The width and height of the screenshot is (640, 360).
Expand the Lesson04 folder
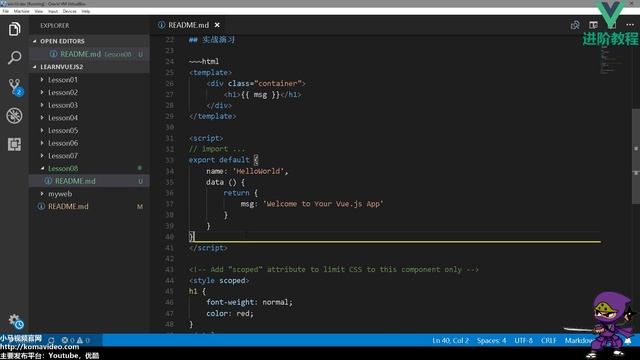(x=62, y=118)
